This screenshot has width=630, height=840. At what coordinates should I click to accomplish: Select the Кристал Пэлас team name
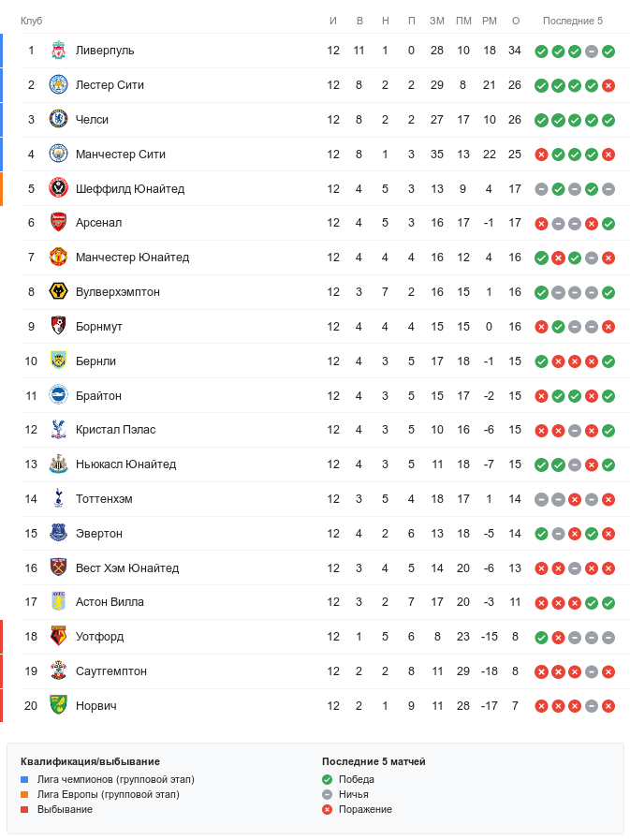(x=115, y=430)
